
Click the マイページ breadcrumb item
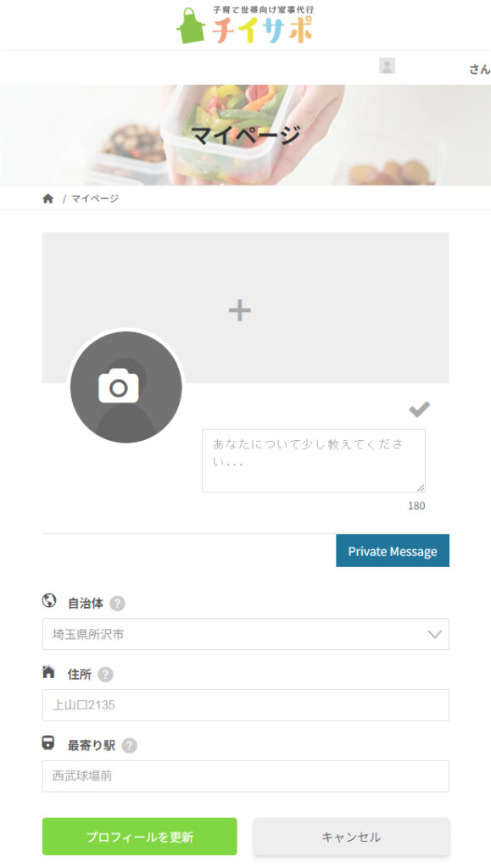[x=95, y=198]
